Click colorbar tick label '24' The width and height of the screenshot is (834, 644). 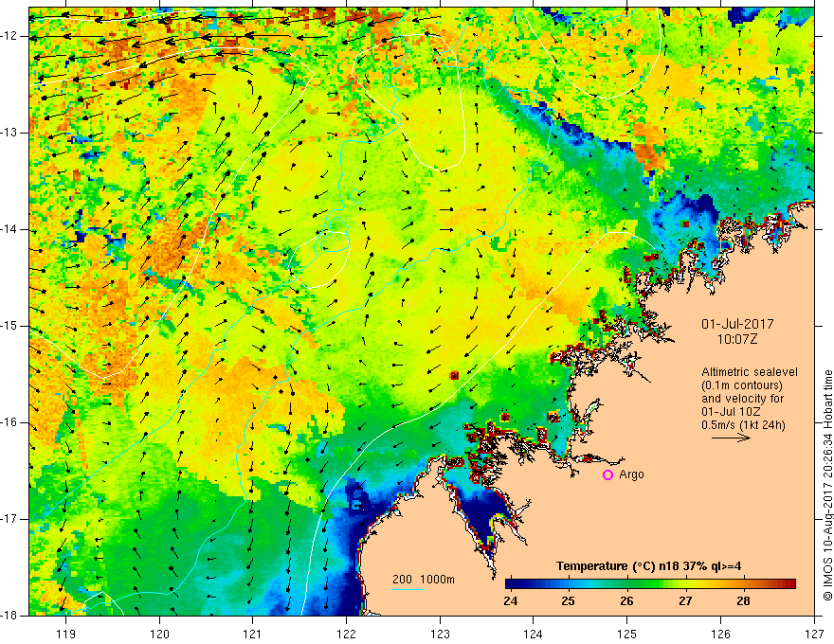click(x=511, y=601)
